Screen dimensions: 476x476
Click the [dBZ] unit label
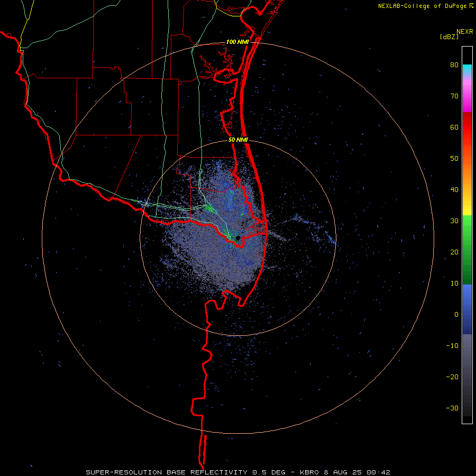tap(450, 36)
